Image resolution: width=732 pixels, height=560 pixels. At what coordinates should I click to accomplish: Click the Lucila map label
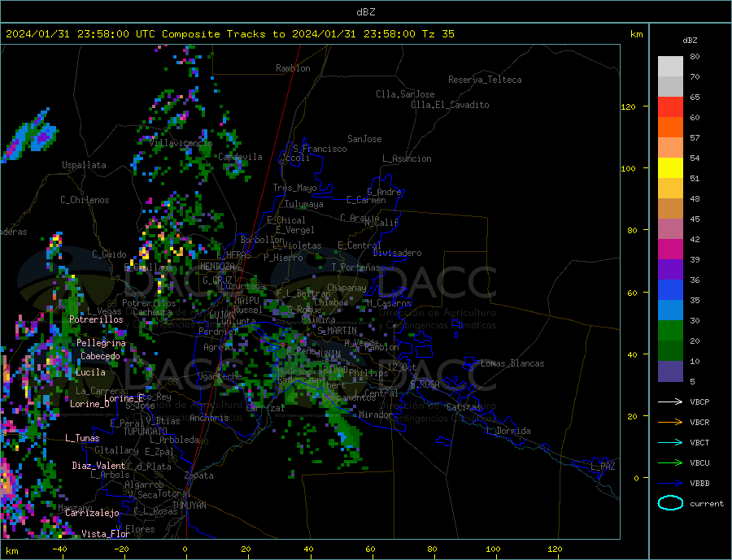[90, 372]
